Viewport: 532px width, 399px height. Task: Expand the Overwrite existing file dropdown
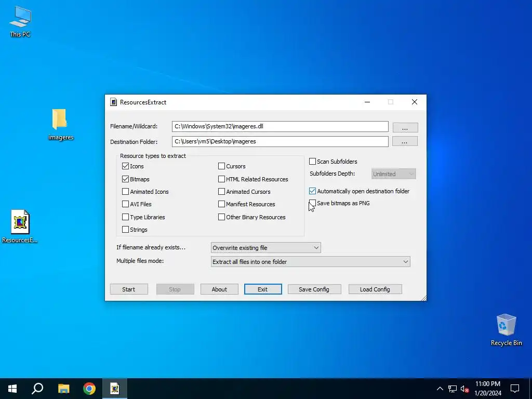(x=265, y=248)
